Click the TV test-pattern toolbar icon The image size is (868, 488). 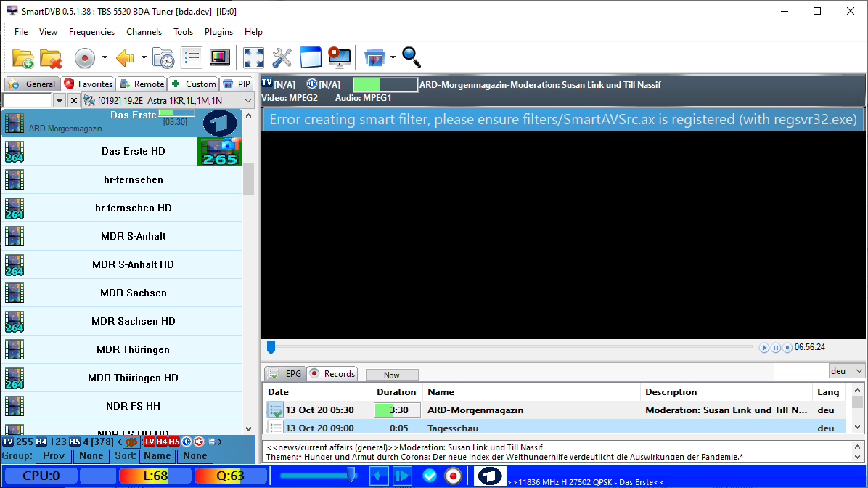click(220, 57)
